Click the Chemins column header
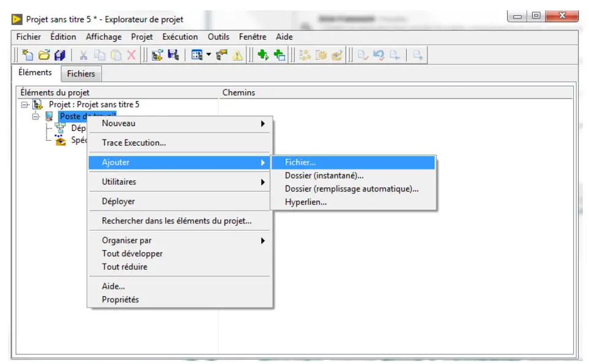The width and height of the screenshot is (589, 364). [396, 92]
